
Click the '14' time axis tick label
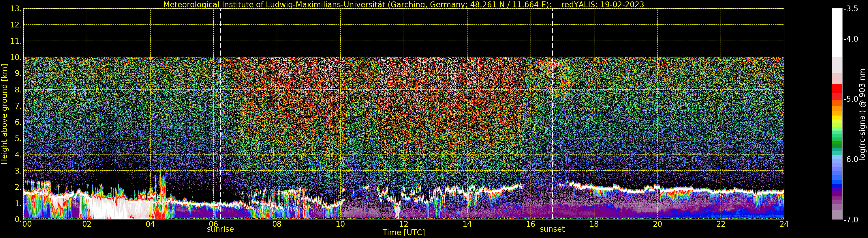pos(467,224)
